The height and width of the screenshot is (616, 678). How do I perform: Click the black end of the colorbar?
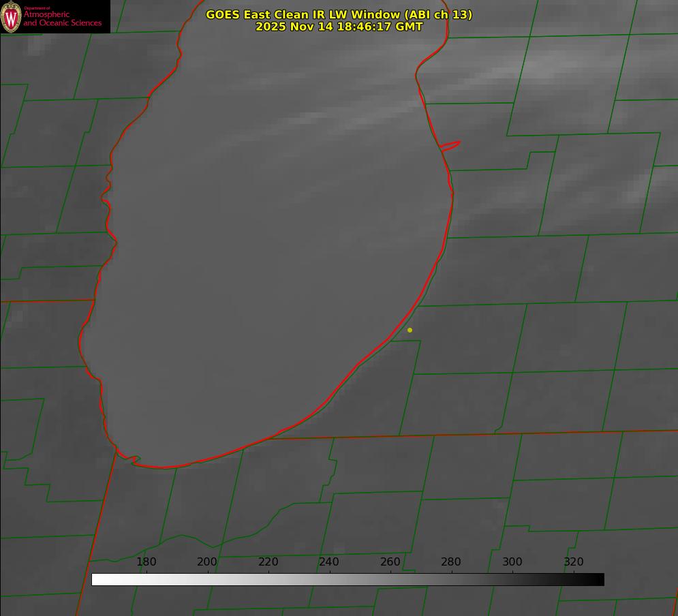pyautogui.click(x=599, y=580)
